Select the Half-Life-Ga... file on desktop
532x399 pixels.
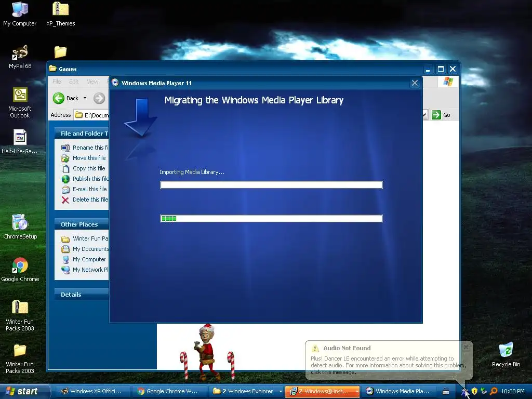pyautogui.click(x=20, y=141)
